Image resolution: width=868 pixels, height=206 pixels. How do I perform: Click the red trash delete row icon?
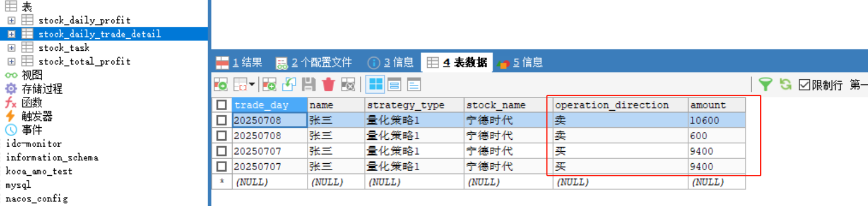(328, 84)
